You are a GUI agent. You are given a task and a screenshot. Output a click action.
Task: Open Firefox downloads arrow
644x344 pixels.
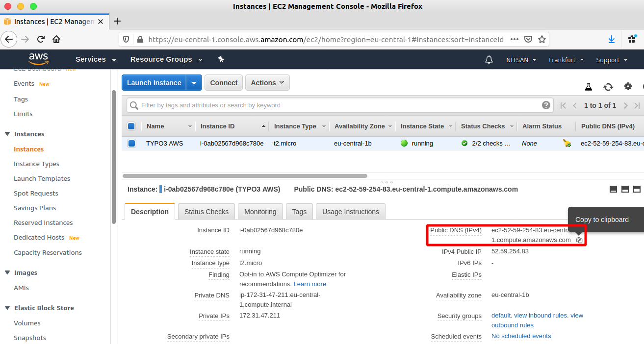(x=612, y=39)
